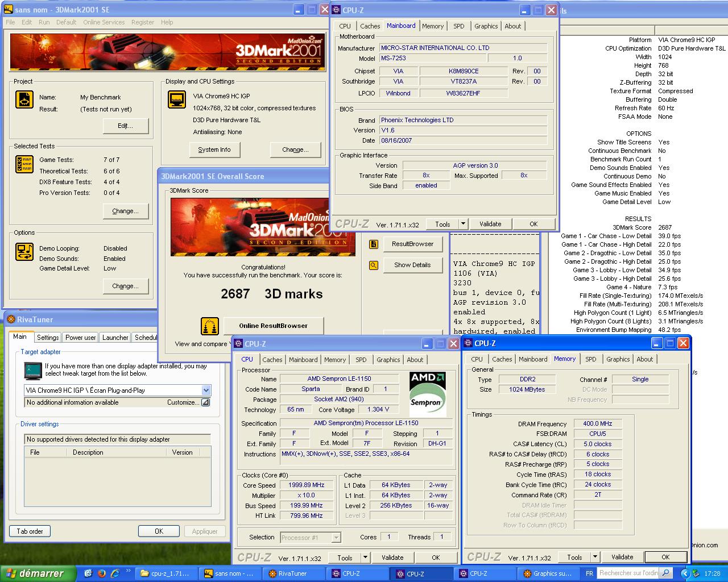Click title bar icon of the Memory CPU-Z window

pyautogui.click(x=468, y=343)
